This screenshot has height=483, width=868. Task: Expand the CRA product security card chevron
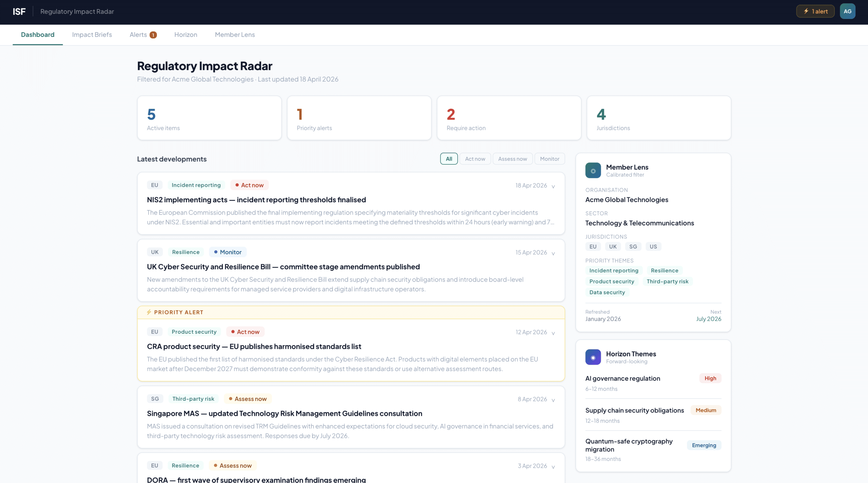pyautogui.click(x=553, y=333)
